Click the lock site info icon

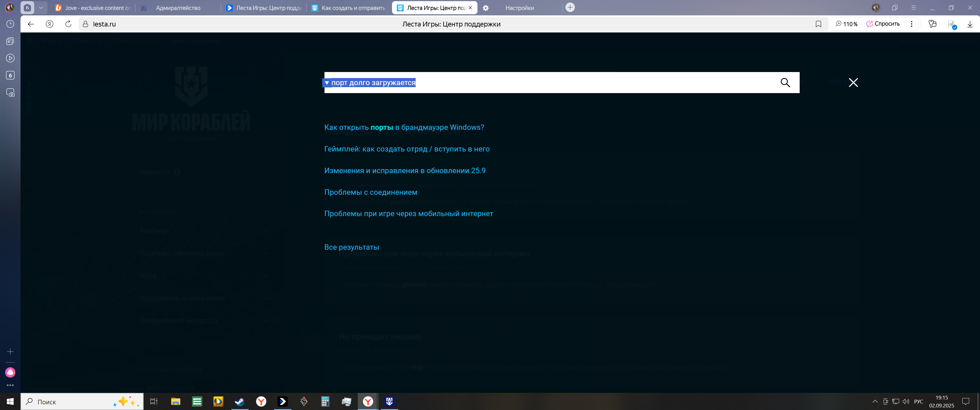pyautogui.click(x=85, y=24)
